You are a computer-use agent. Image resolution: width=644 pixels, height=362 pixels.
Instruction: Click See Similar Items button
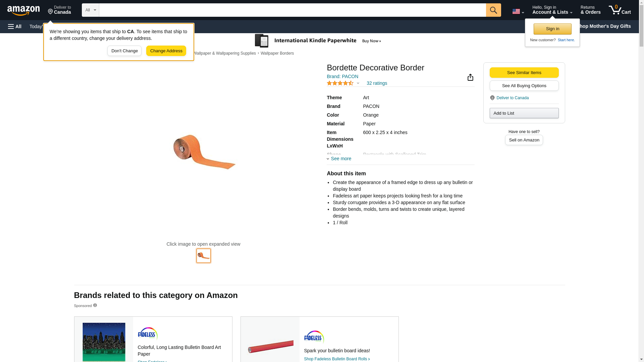tap(524, 73)
